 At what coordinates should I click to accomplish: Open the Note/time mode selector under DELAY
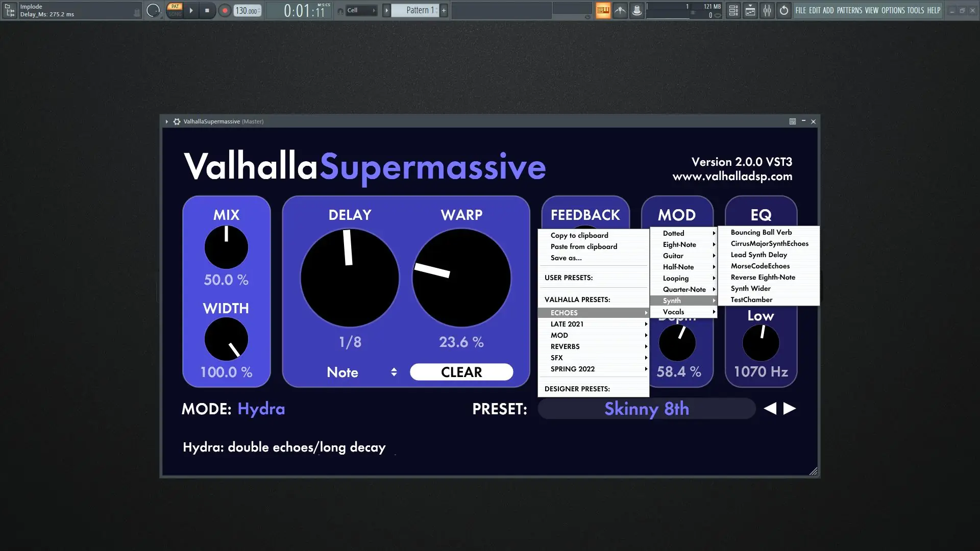[357, 372]
